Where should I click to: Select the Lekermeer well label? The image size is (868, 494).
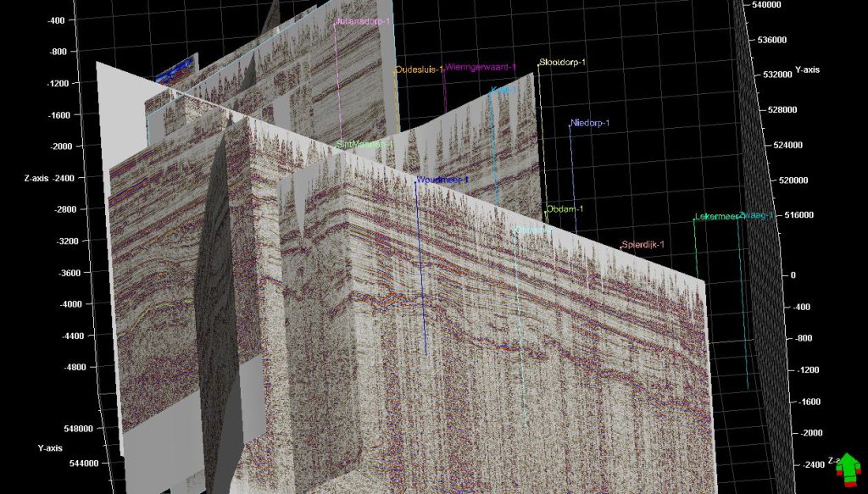pos(716,217)
